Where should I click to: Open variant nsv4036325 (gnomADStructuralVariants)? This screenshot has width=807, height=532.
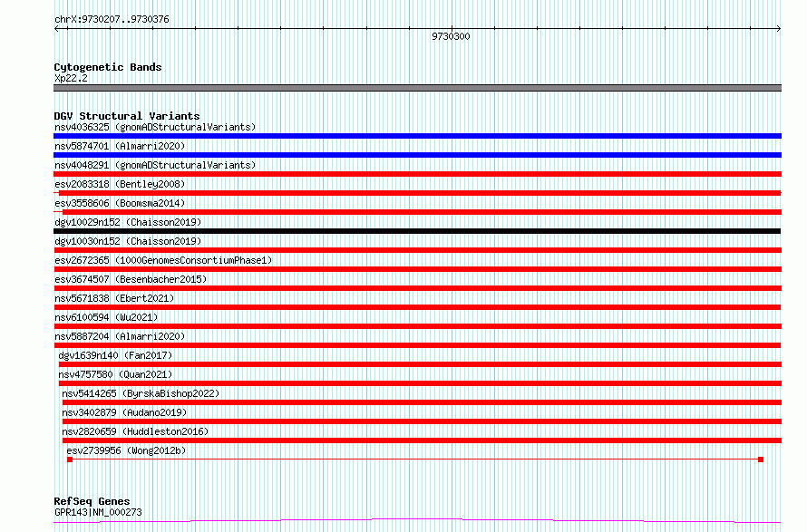155,127
